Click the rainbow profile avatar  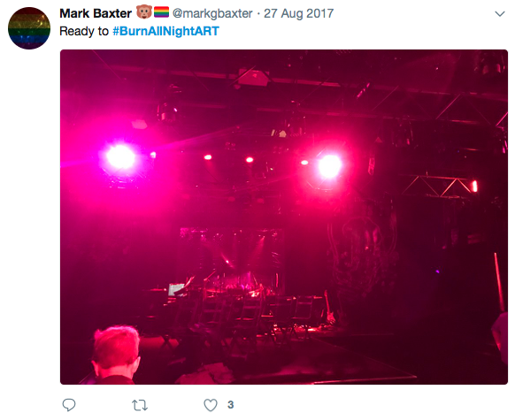point(29,28)
